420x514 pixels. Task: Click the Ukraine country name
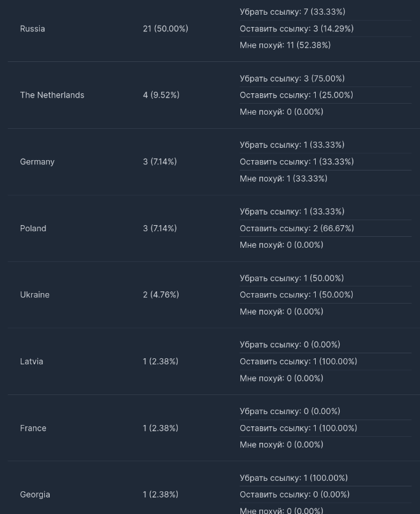pos(35,295)
